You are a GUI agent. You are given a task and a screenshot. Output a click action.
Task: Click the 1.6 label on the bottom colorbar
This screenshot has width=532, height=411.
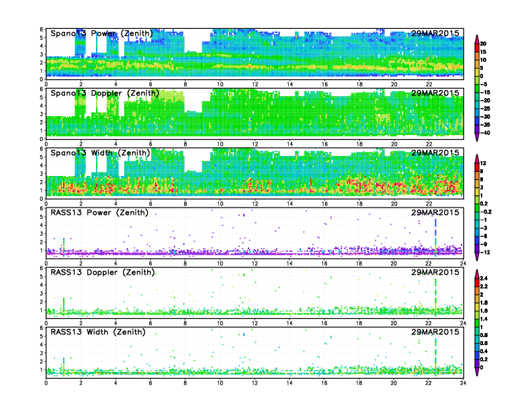click(x=484, y=311)
